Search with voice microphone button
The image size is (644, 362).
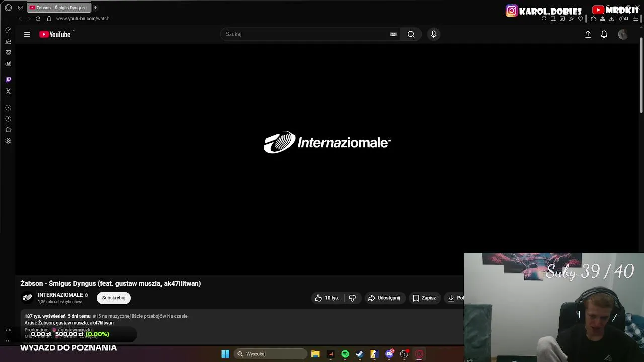coord(434,34)
